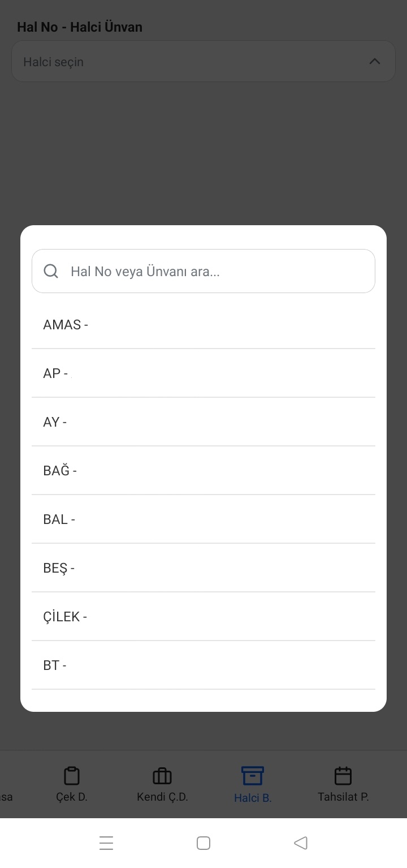Select BAĞ from the list
Image resolution: width=407 pixels, height=868 pixels.
(203, 470)
